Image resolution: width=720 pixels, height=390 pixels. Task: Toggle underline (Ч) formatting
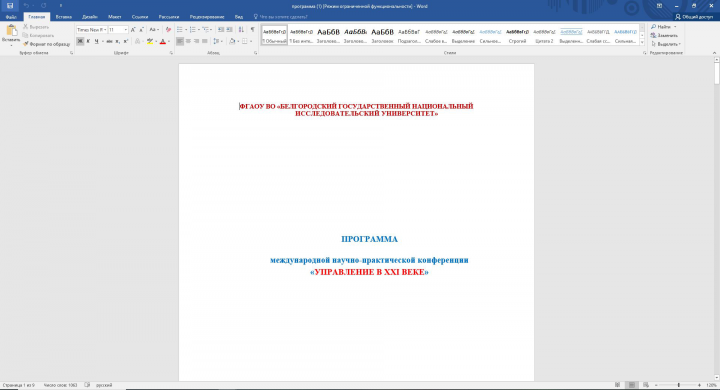(x=96, y=41)
